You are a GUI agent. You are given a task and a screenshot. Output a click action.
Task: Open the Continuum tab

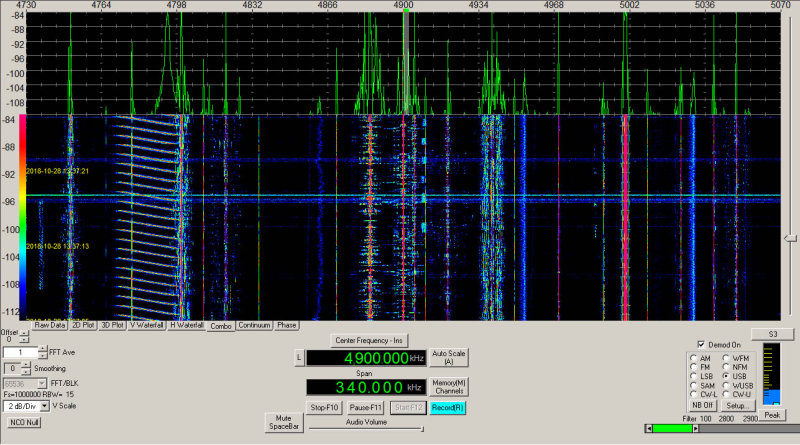(x=254, y=325)
